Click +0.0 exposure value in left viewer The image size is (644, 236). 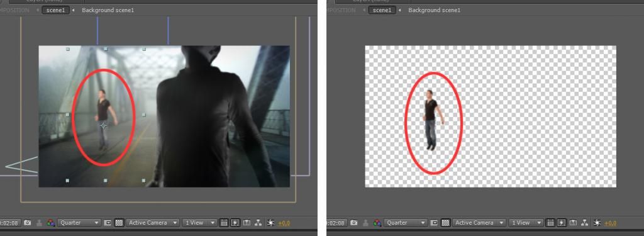284,223
